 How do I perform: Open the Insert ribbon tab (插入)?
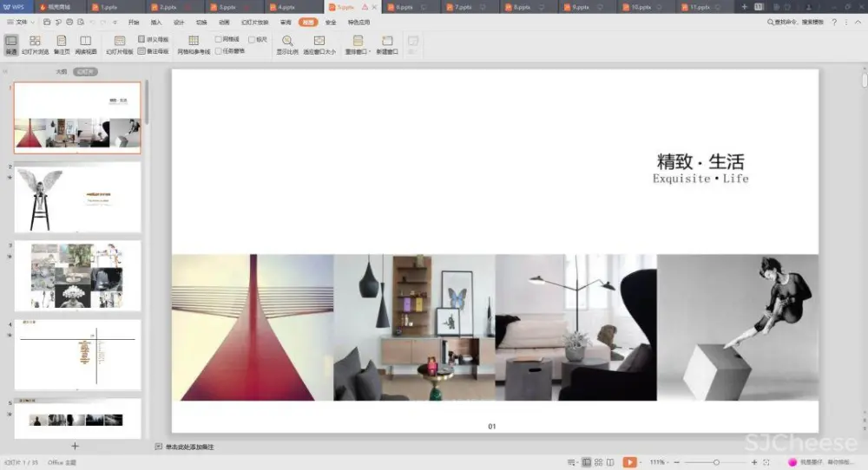[x=156, y=22]
